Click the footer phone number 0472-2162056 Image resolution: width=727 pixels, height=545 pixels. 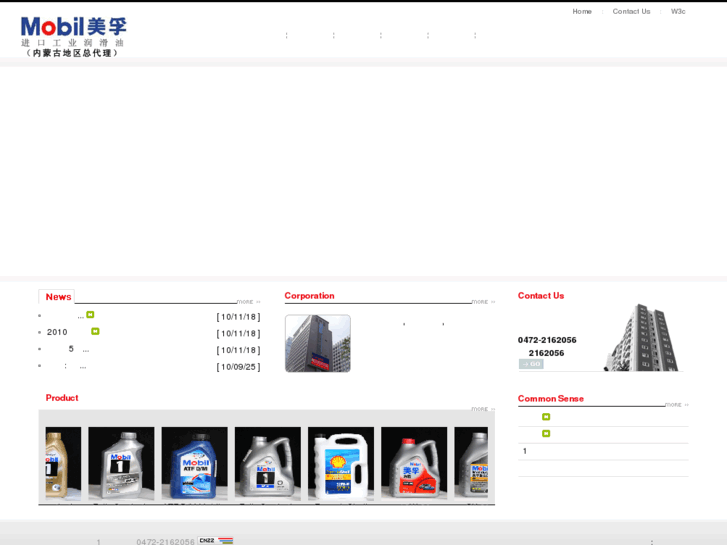pyautogui.click(x=166, y=541)
